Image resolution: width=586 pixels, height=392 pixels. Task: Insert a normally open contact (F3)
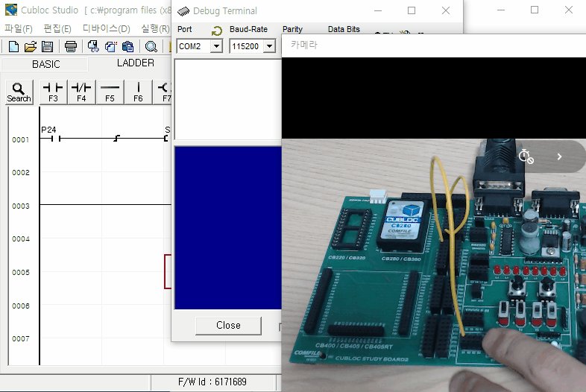pyautogui.click(x=53, y=92)
